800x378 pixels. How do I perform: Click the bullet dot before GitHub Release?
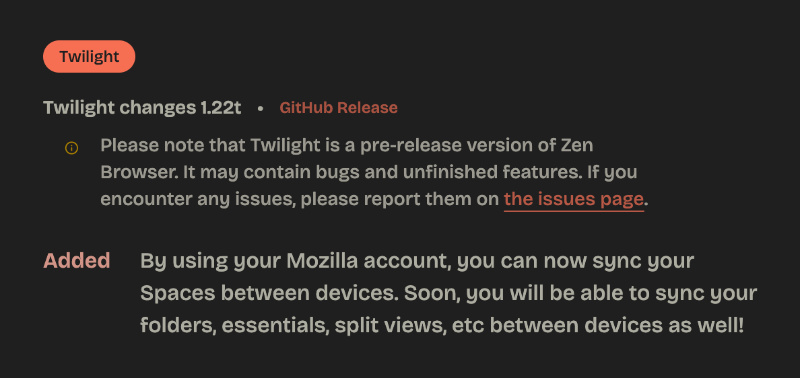[260, 109]
